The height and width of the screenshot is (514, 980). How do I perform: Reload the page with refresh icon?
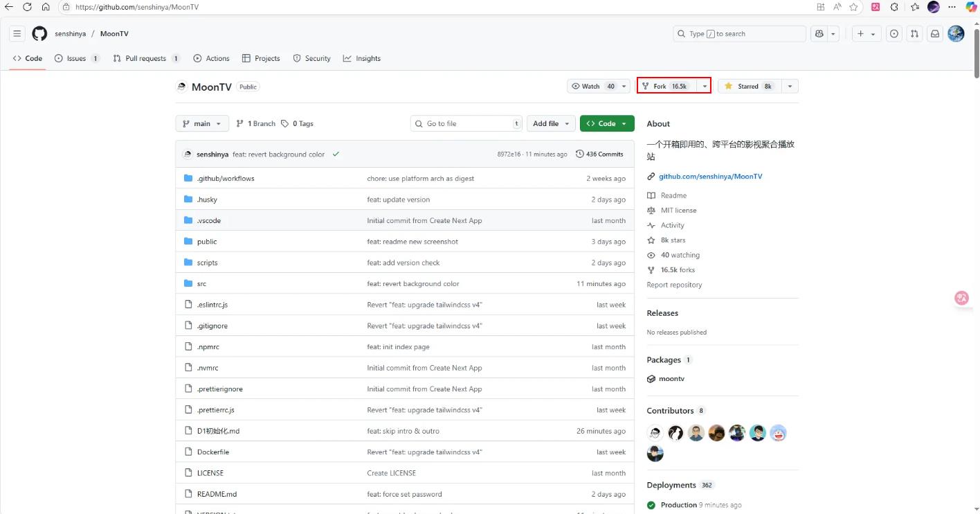(27, 7)
